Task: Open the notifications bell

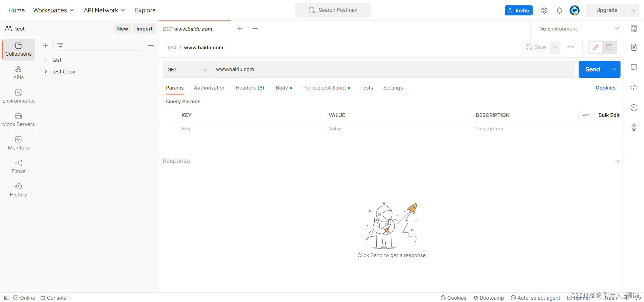Action: click(x=559, y=10)
